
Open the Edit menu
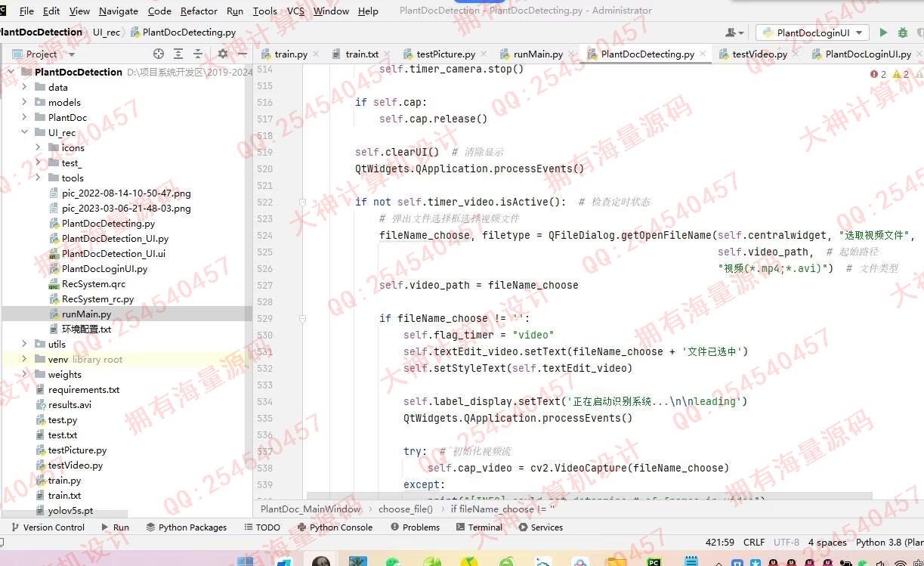[x=51, y=11]
